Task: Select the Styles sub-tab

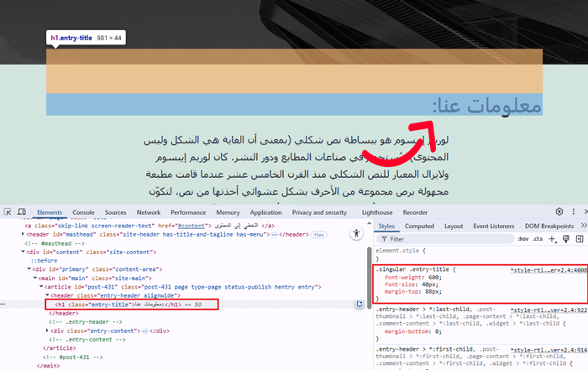Action: pos(386,226)
